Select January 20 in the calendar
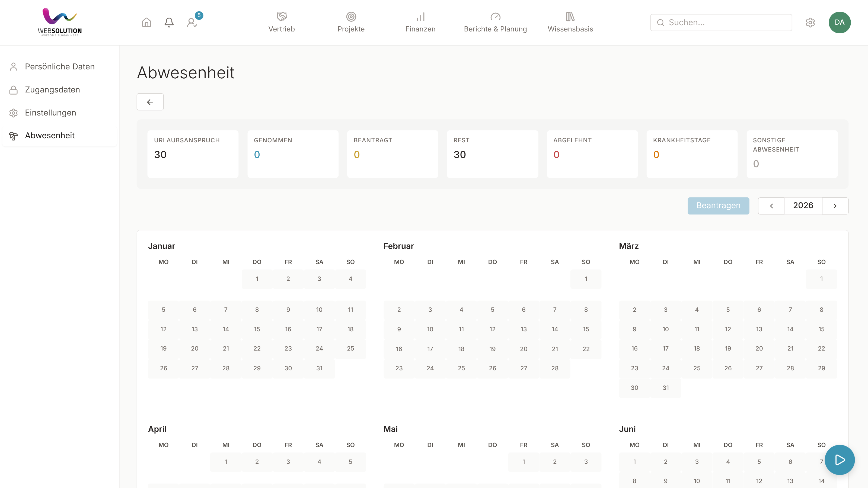The width and height of the screenshot is (868, 488). coord(194,349)
